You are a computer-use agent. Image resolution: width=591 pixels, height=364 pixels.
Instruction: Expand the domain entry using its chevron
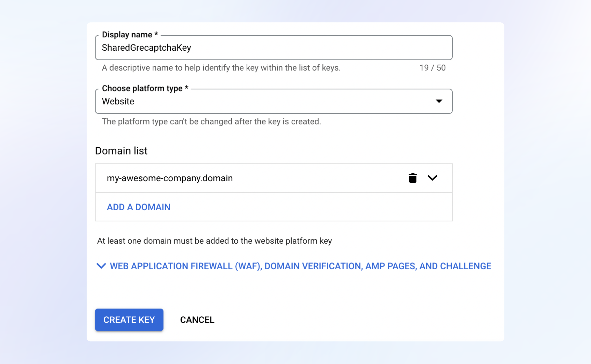[432, 178]
